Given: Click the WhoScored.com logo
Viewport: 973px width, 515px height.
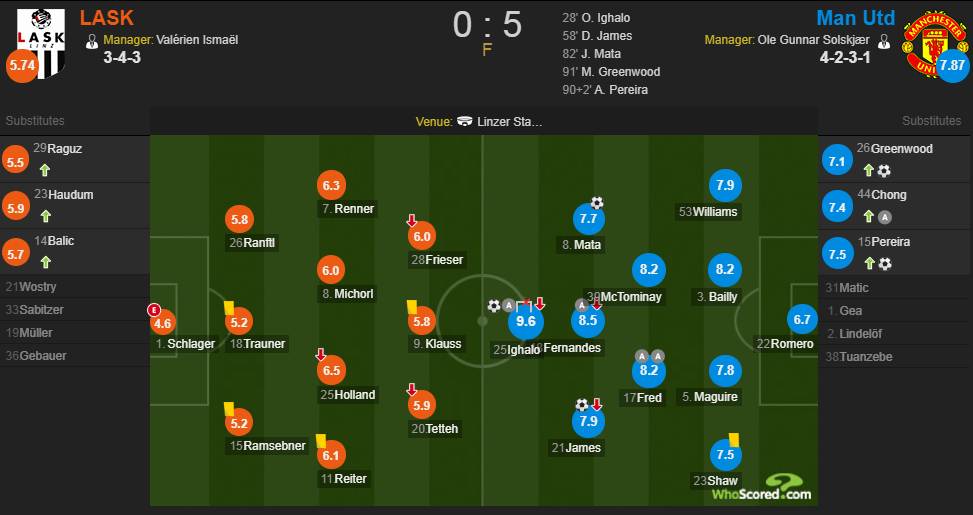Looking at the screenshot, I should pyautogui.click(x=760, y=487).
